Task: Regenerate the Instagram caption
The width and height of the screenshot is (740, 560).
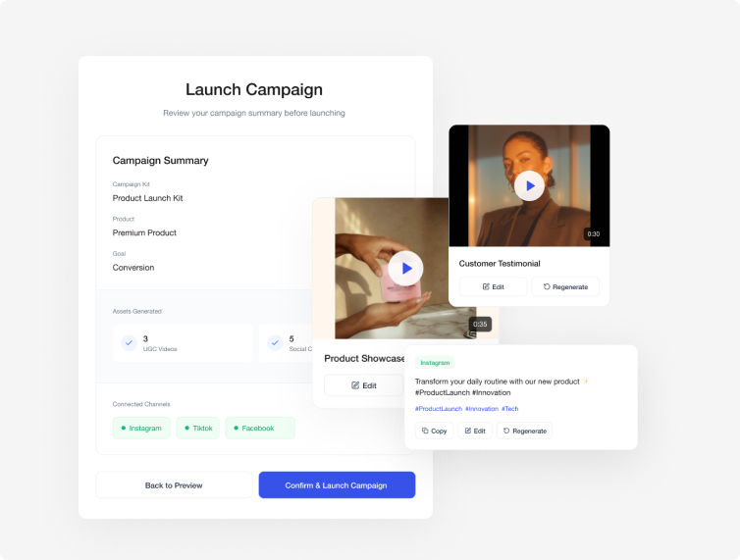Action: click(x=524, y=431)
